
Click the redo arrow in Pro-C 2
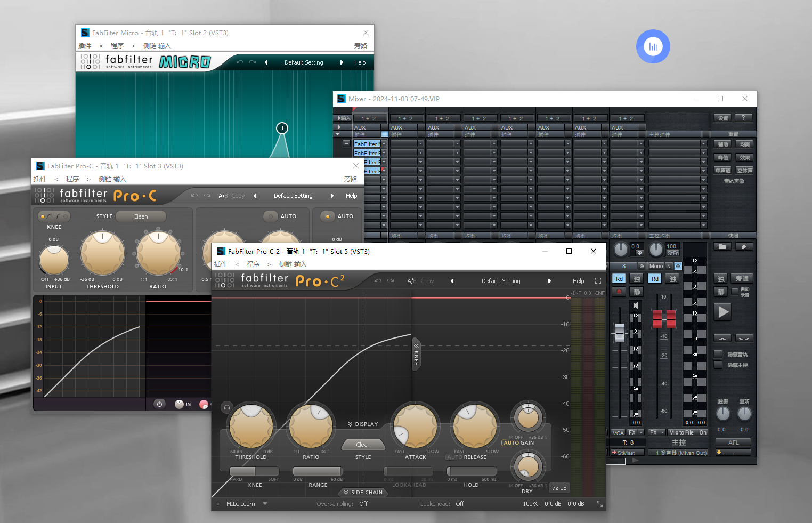point(391,281)
